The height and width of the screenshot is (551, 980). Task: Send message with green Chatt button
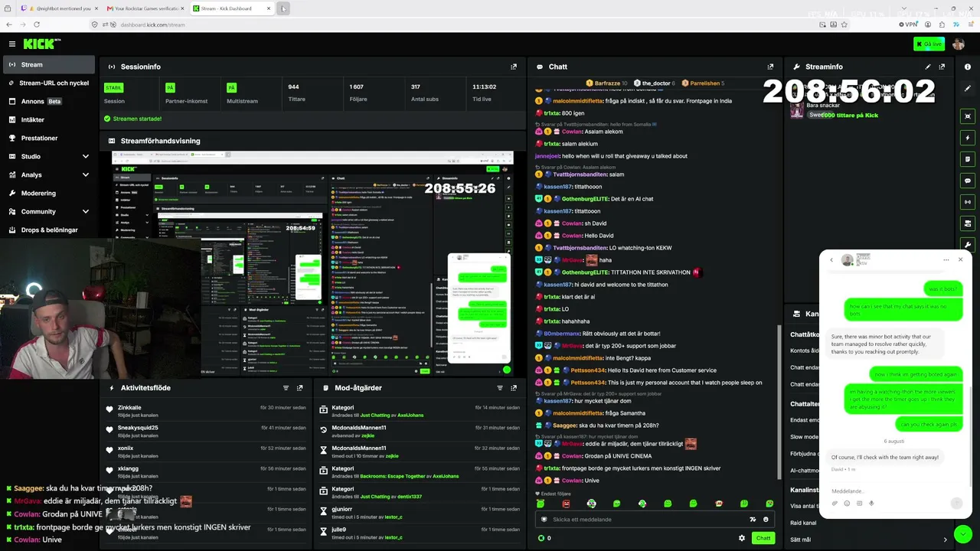(x=763, y=538)
